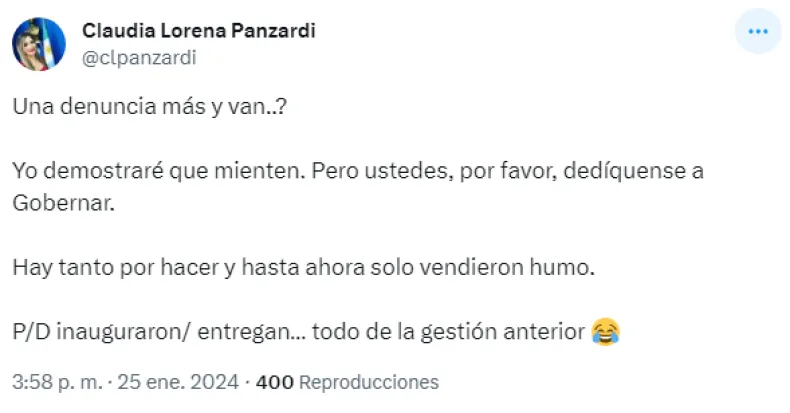Visit the @clpanzardi handle link
Screen dimensions: 790x413
(x=139, y=57)
